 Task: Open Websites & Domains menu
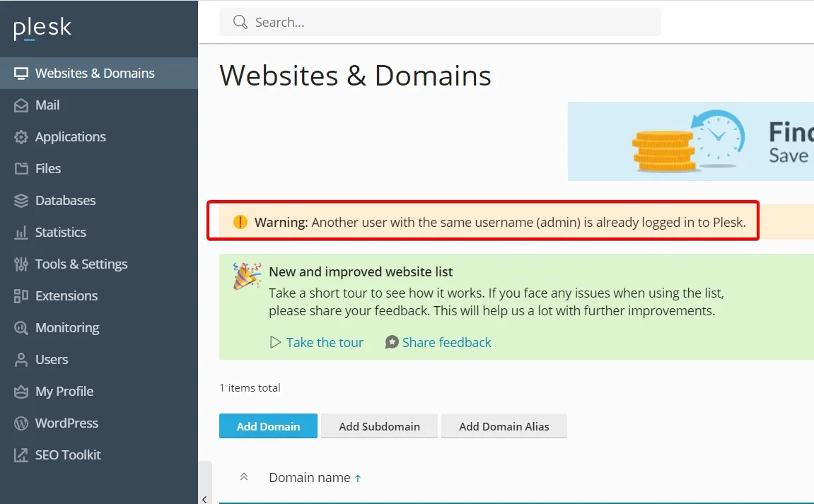tap(98, 74)
